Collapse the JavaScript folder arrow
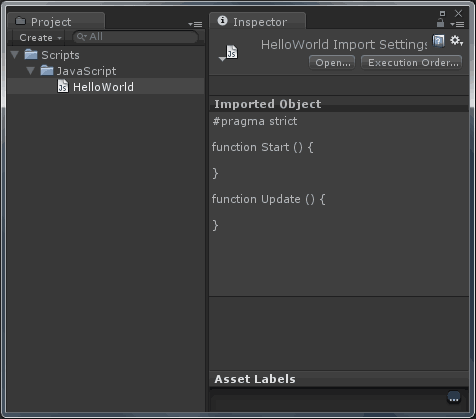Image resolution: width=476 pixels, height=419 pixels. 31,71
